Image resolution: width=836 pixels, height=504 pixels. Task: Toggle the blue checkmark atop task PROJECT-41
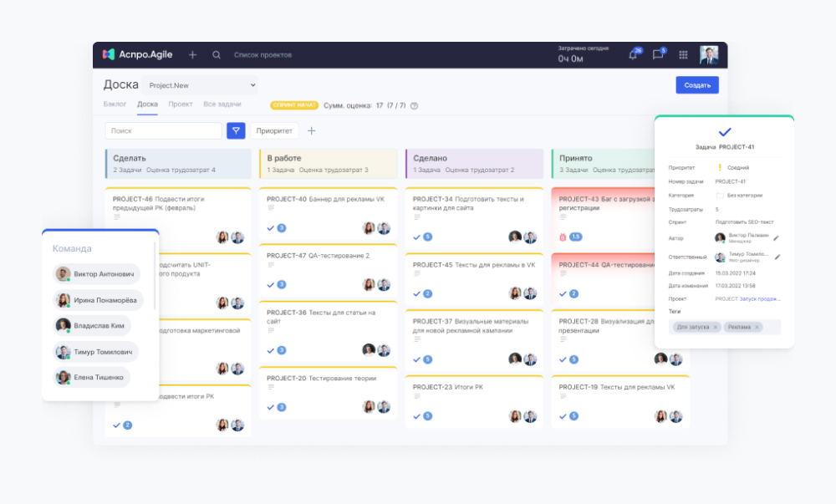click(724, 133)
